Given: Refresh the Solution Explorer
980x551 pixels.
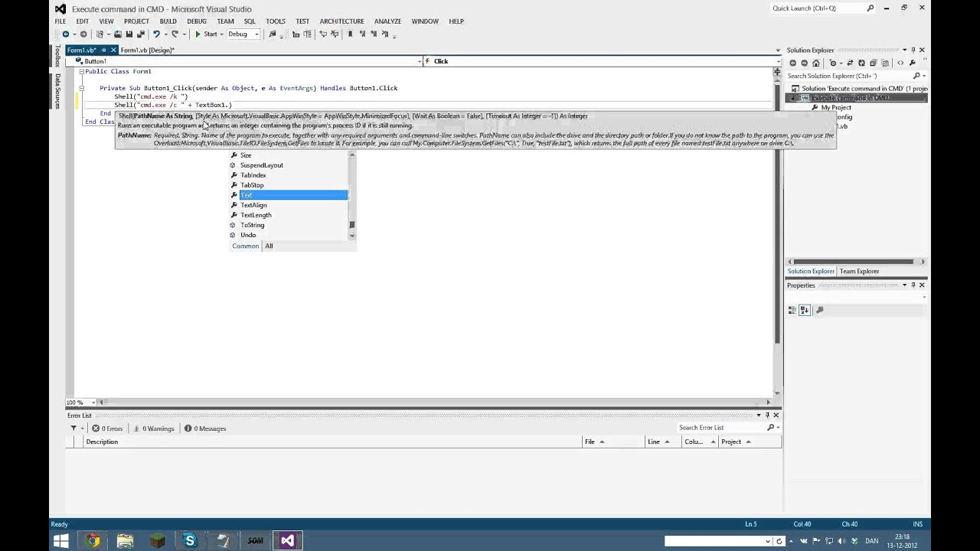Looking at the screenshot, I should click(x=861, y=64).
